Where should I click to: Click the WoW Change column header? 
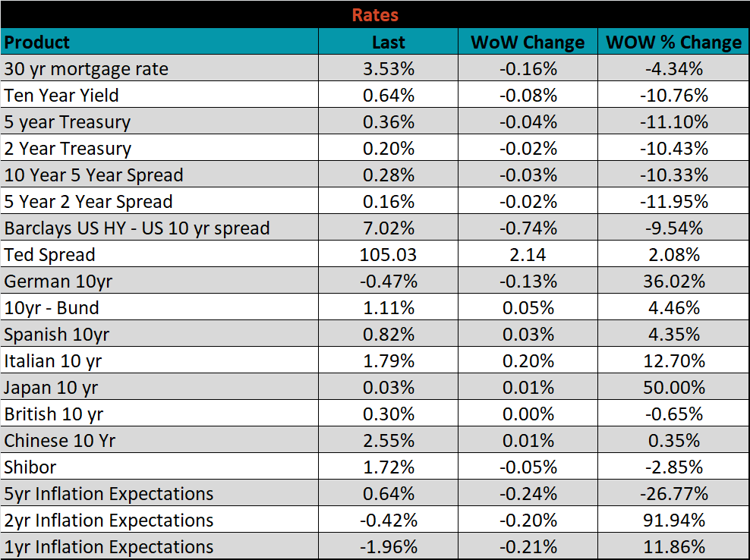click(528, 42)
